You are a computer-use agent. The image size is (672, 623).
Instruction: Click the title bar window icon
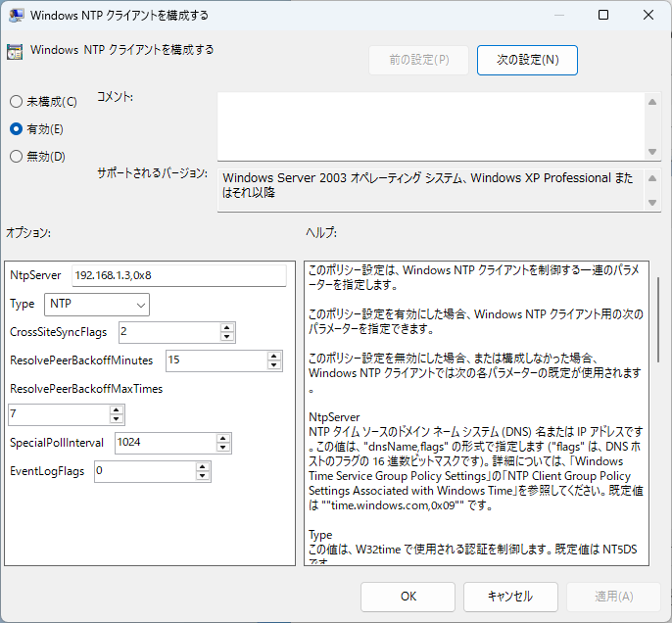(x=16, y=16)
